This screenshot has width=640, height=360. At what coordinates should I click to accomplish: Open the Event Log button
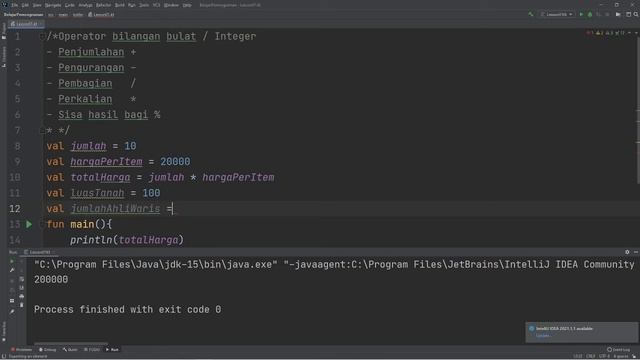tap(618, 350)
